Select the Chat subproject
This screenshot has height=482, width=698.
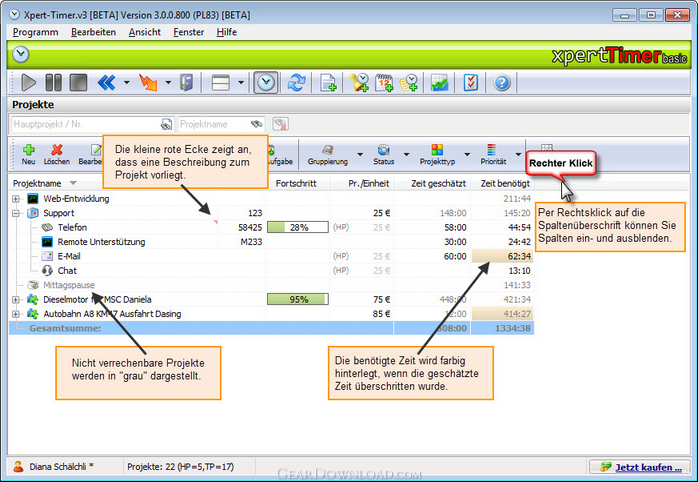coord(67,271)
